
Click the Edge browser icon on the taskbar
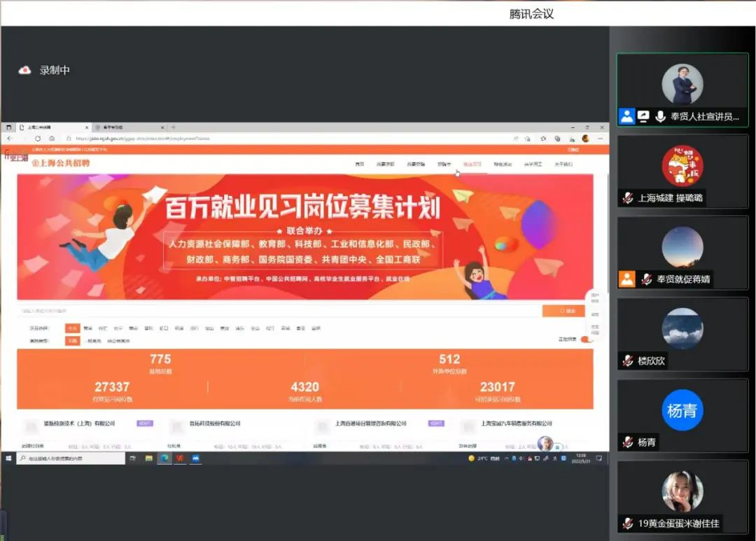point(164,458)
